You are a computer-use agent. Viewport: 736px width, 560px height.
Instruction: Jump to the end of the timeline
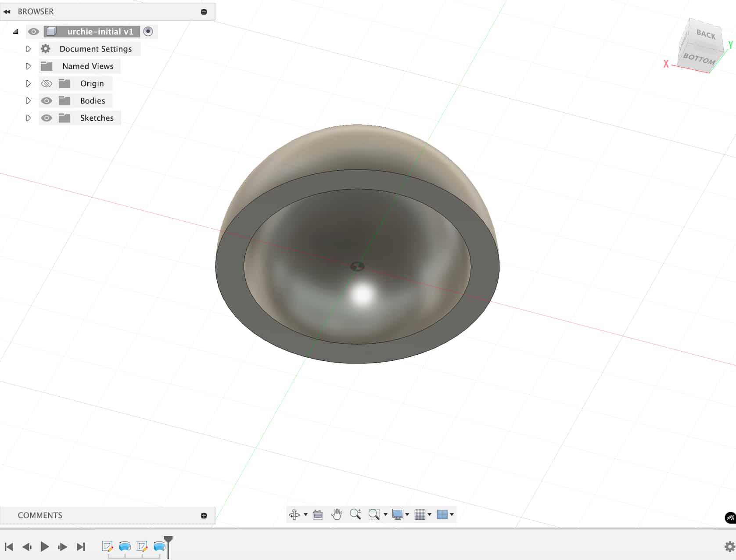tap(81, 547)
